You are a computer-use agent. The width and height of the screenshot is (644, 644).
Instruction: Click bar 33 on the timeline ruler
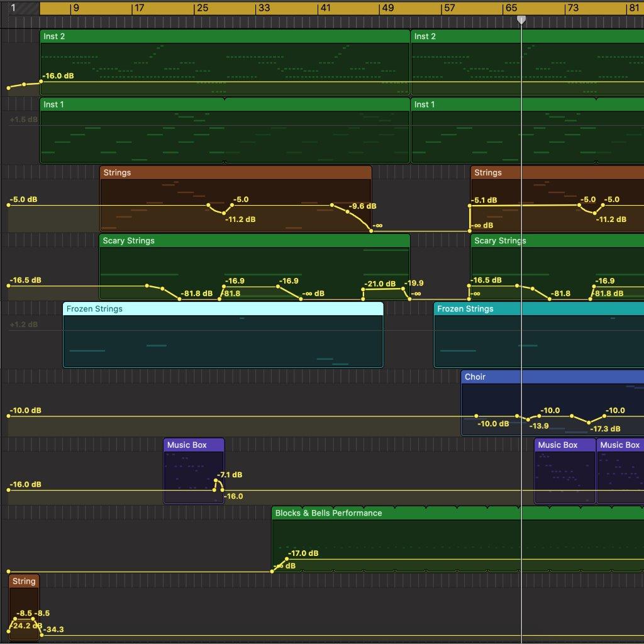[x=264, y=8]
